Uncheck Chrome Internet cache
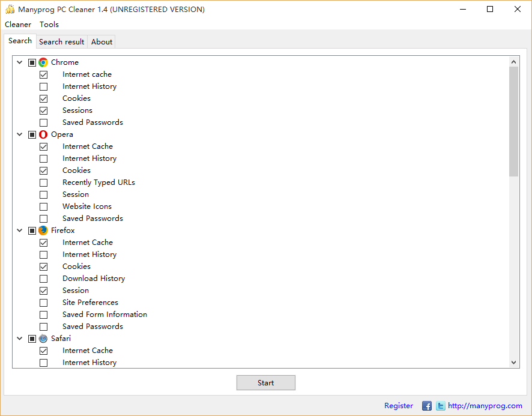 pyautogui.click(x=43, y=74)
